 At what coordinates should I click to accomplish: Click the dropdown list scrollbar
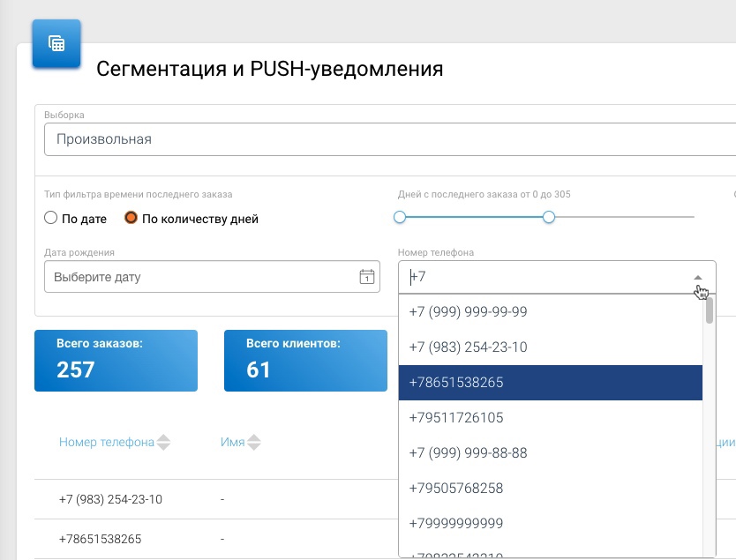tap(710, 310)
